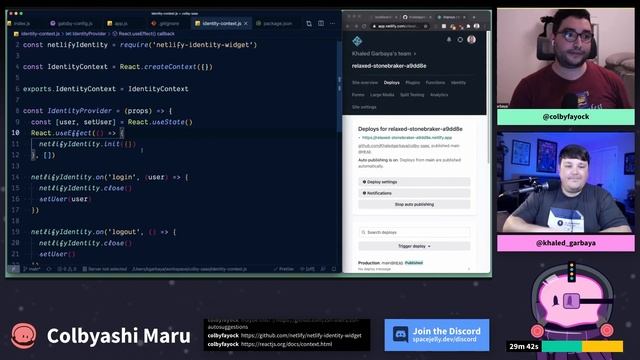
Task: Click the Join the Discord banner
Action: (437, 335)
